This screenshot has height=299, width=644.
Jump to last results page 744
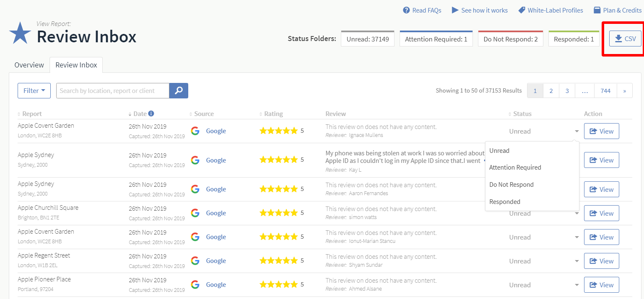[x=605, y=90]
